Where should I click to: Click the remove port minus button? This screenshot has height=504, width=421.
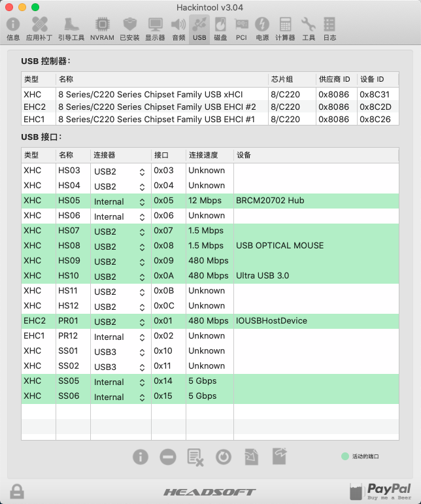168,457
